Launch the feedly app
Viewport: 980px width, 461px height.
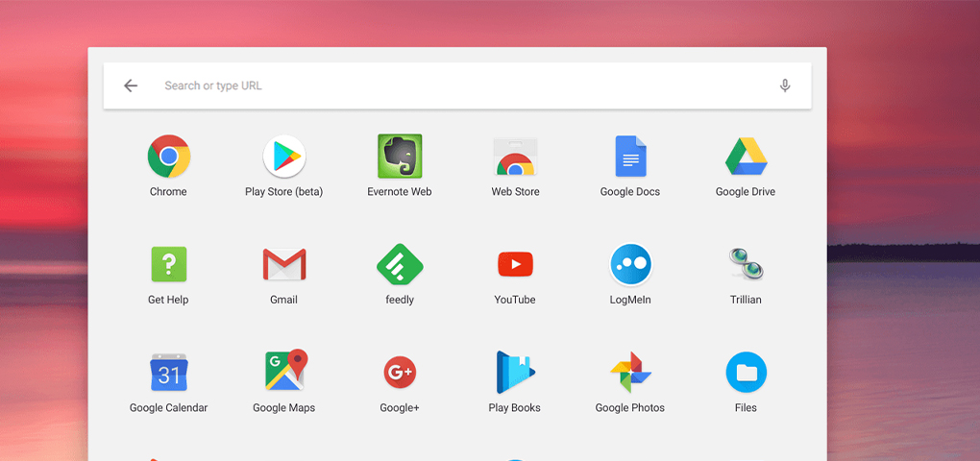point(400,264)
